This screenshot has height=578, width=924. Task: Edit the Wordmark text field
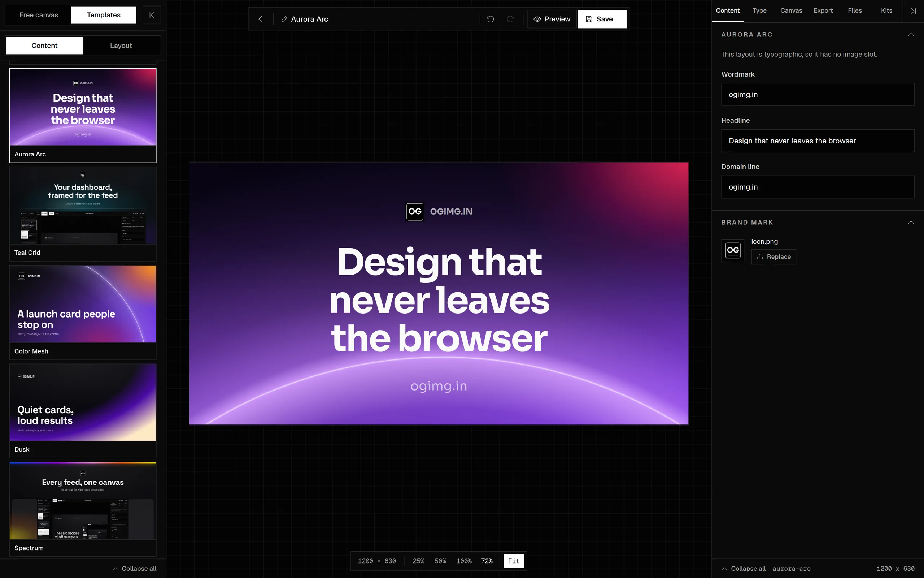pyautogui.click(x=818, y=94)
